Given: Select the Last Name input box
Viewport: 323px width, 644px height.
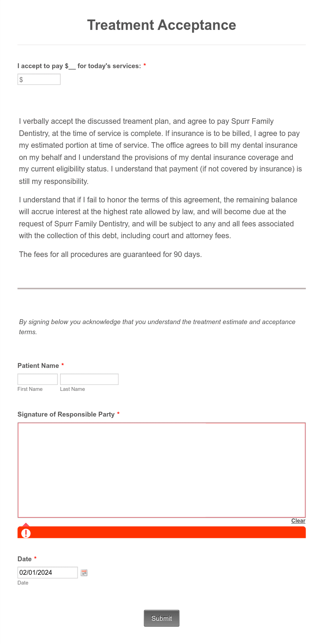Looking at the screenshot, I should (89, 379).
